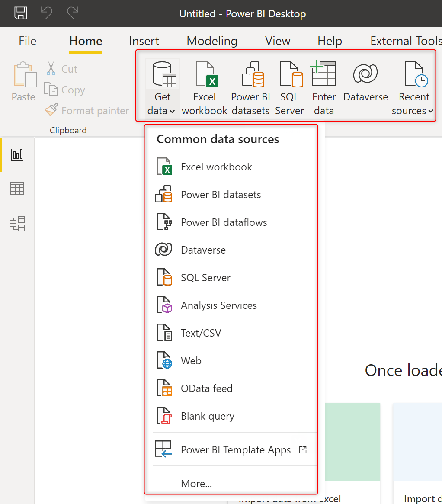Open Power BI Template Apps link
Screen dimensions: 442x504
(236, 450)
